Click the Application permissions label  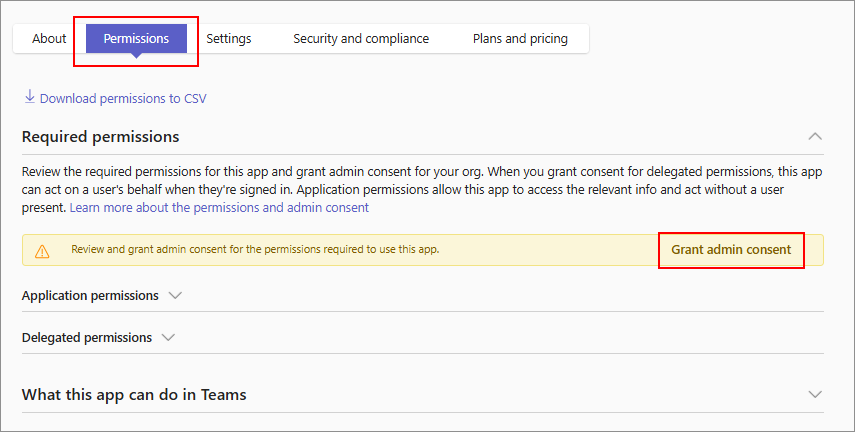[x=90, y=295]
